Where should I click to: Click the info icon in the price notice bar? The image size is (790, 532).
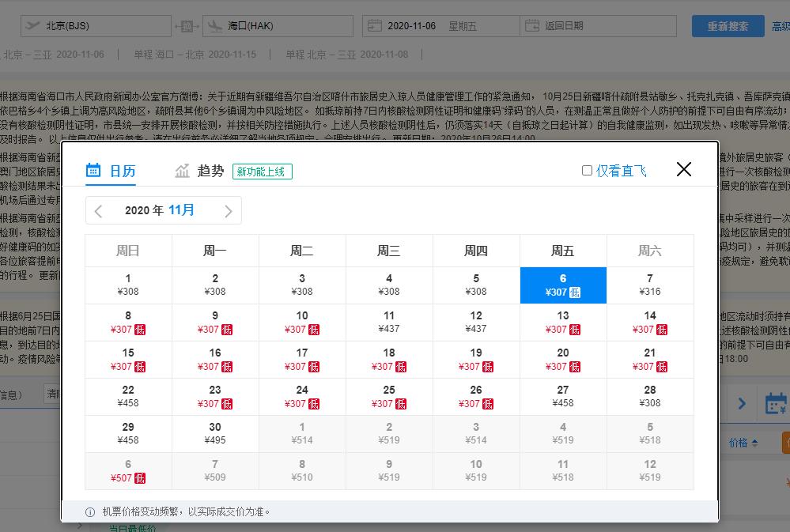pyautogui.click(x=89, y=511)
